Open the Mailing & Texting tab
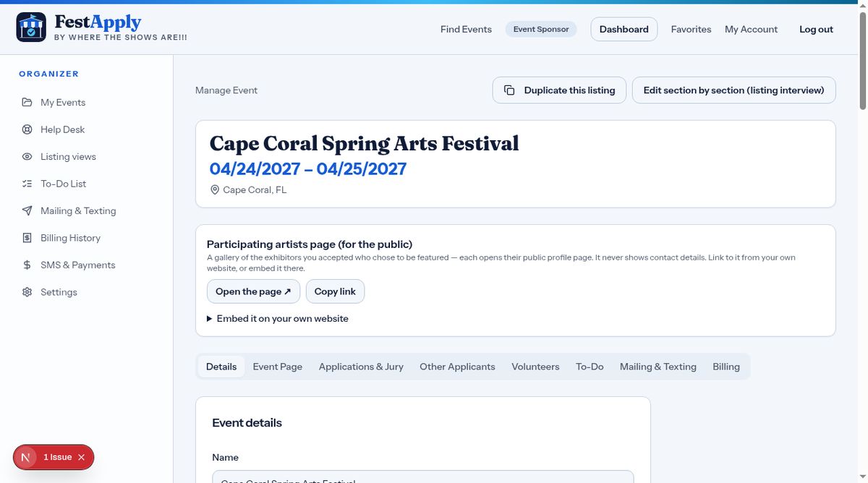The width and height of the screenshot is (868, 483). click(x=658, y=367)
